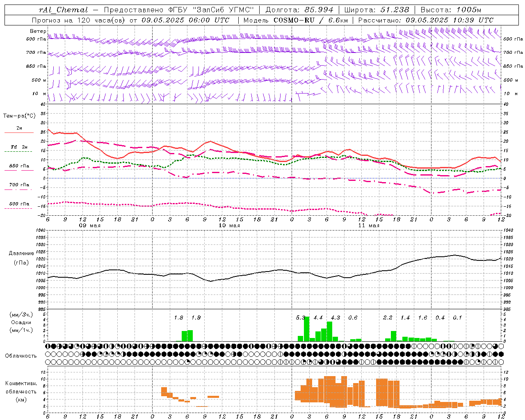
Task: Click the '09 мая' date label
Action: tap(90, 226)
